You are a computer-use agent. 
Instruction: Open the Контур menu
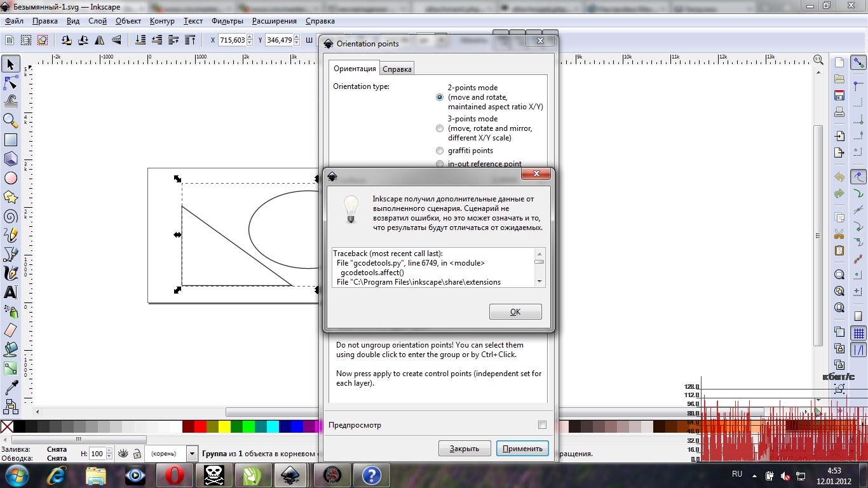[x=162, y=21]
